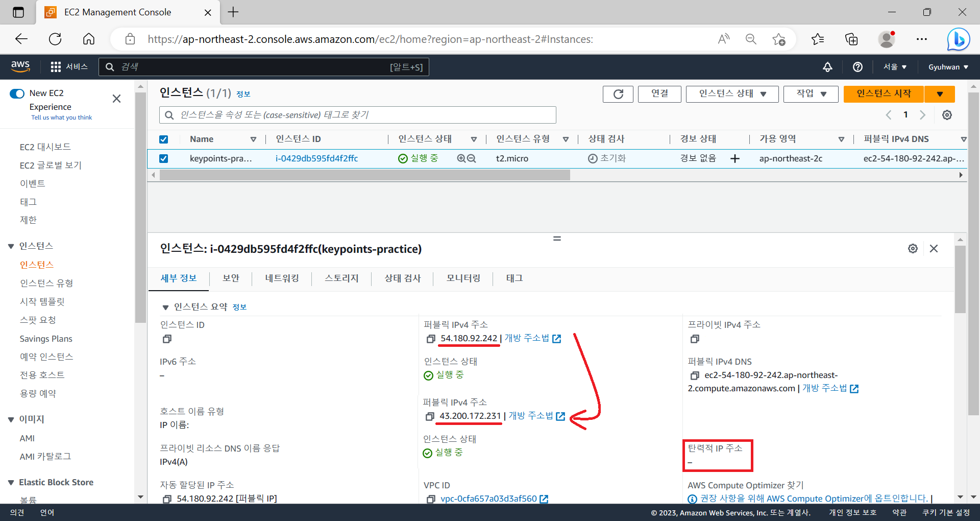Open Savings Plans in the sidebar

(x=46, y=339)
